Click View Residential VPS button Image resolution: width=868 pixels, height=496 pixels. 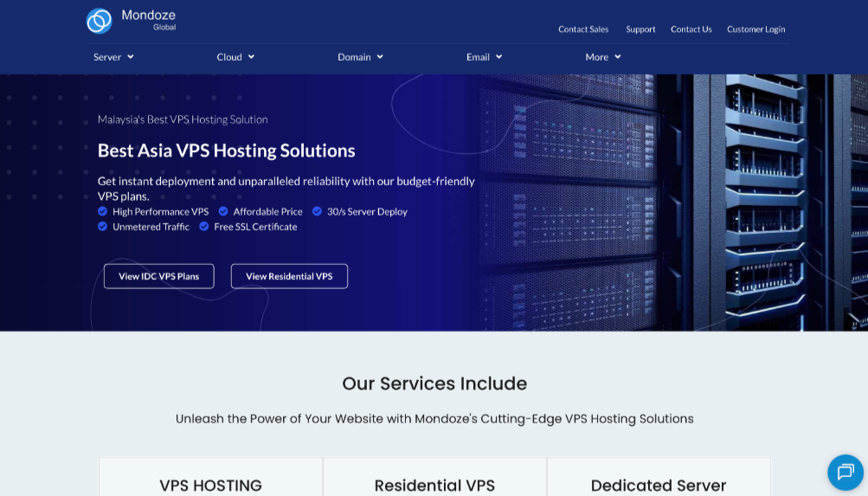coord(289,276)
